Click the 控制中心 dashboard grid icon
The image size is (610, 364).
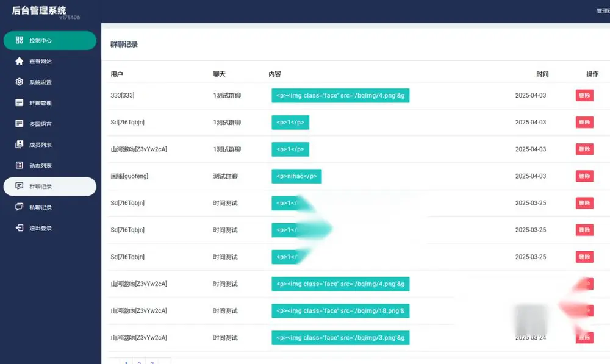click(x=19, y=40)
